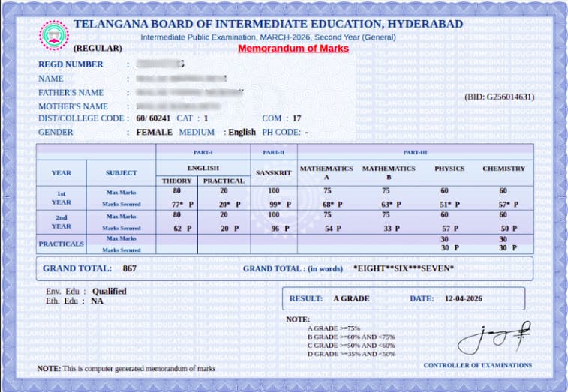
Task: Select the BID number G256014631
Action: (500, 97)
